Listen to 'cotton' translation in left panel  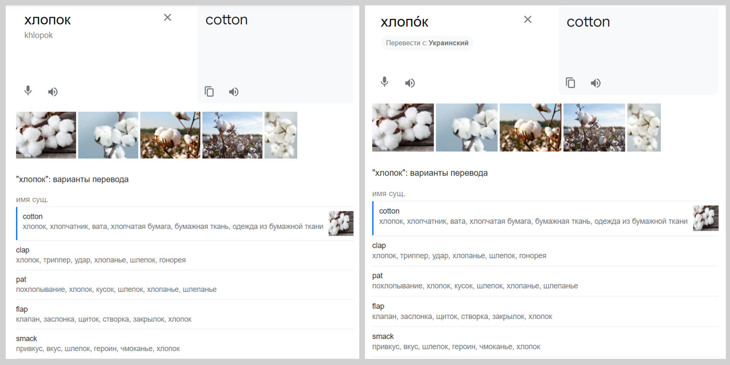234,92
